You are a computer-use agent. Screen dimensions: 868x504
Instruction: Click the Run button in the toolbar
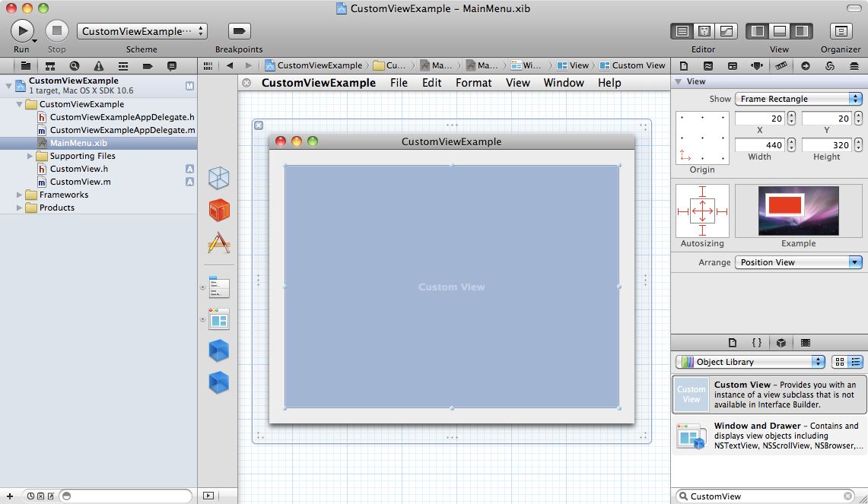21,30
